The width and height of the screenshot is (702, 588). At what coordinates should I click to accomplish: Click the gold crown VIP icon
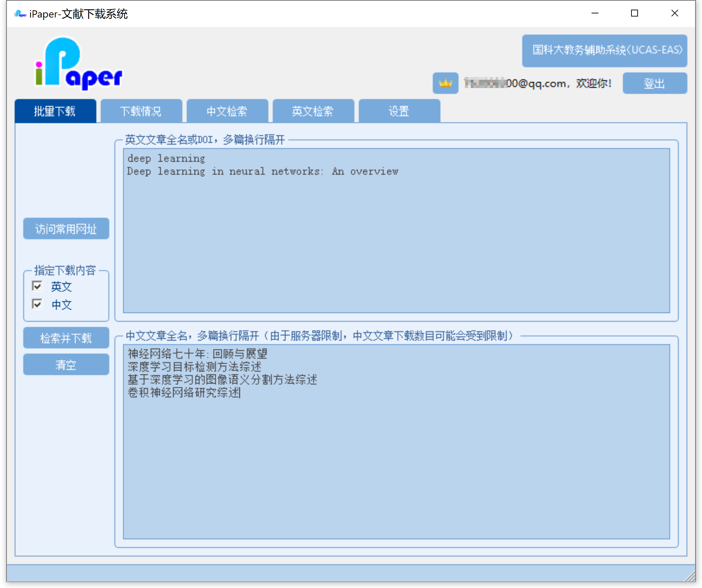[445, 83]
